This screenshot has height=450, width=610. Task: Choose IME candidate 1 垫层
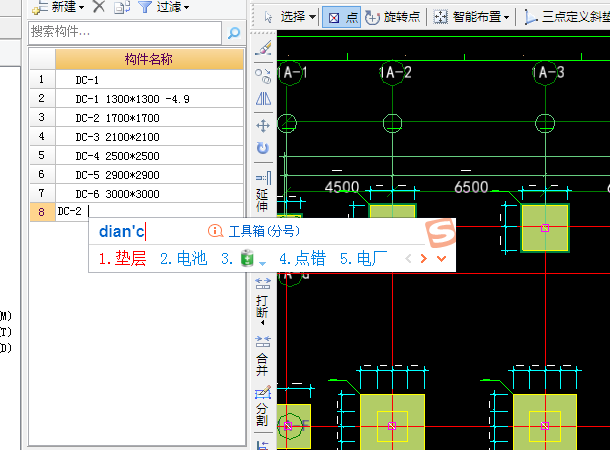click(x=122, y=259)
